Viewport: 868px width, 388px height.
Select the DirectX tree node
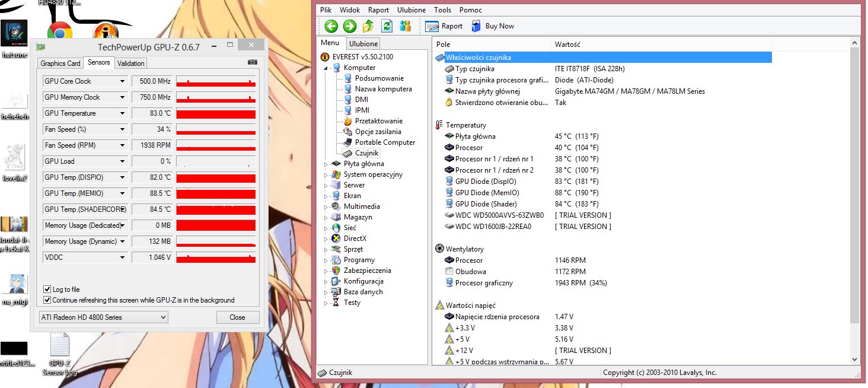click(355, 238)
